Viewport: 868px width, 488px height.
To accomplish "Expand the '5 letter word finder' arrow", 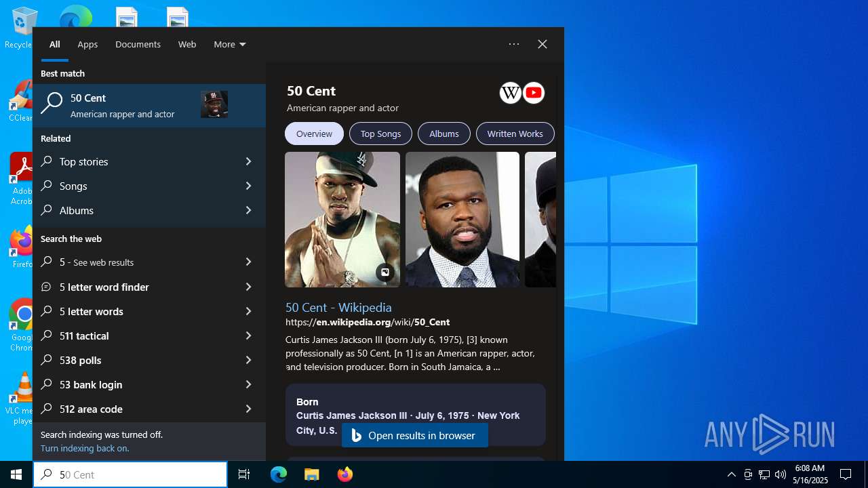I will 248,287.
